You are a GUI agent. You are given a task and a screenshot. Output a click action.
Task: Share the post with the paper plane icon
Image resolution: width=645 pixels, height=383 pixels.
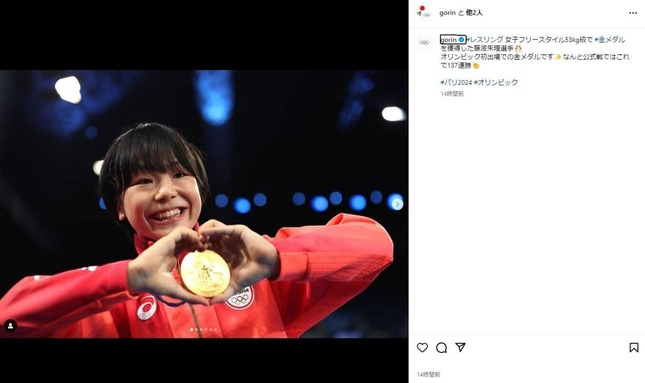(x=460, y=347)
